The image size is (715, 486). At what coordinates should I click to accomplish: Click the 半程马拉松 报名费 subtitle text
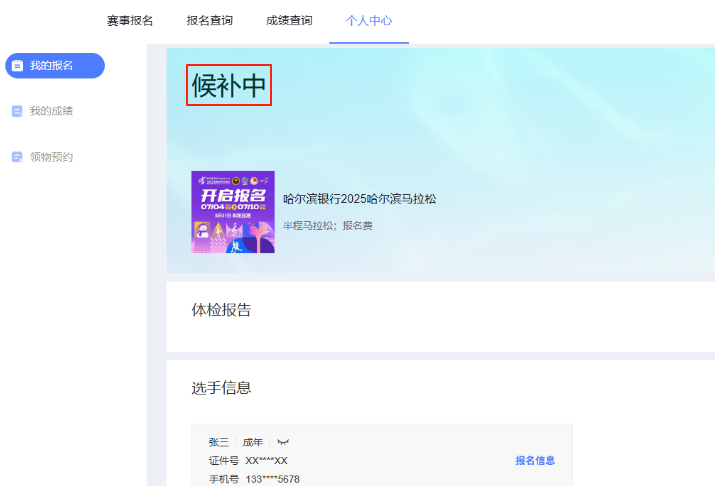coord(327,226)
